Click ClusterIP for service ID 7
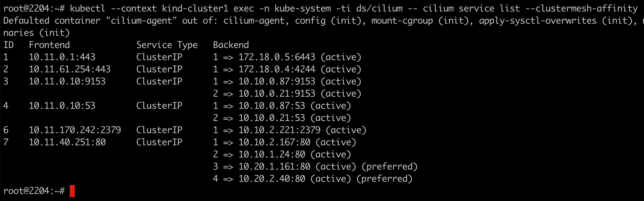 point(159,142)
